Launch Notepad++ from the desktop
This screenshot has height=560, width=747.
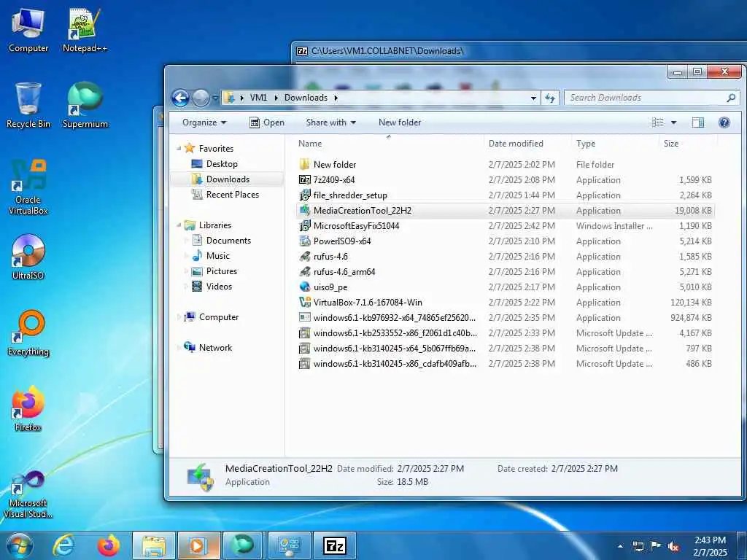pos(85,30)
